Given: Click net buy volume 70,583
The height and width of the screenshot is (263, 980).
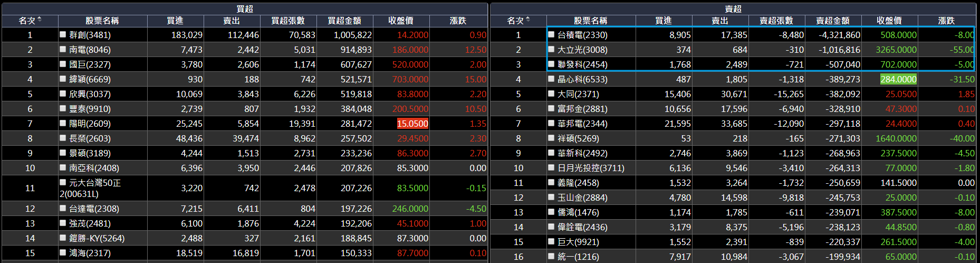Looking at the screenshot, I should tap(302, 35).
